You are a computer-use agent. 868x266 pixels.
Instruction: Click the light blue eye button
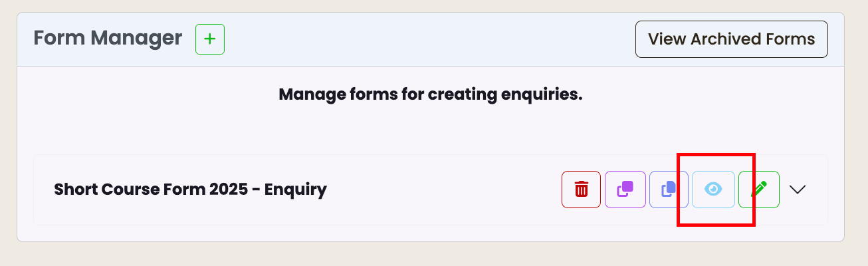[x=713, y=190]
